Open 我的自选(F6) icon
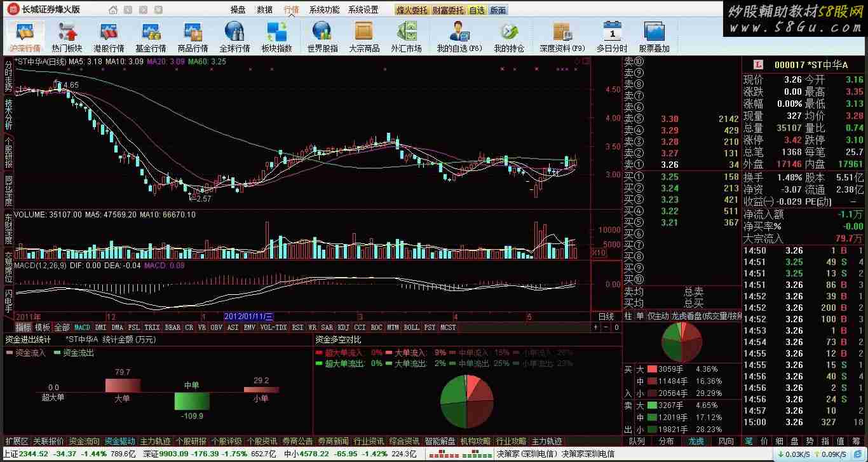 pyautogui.click(x=459, y=37)
